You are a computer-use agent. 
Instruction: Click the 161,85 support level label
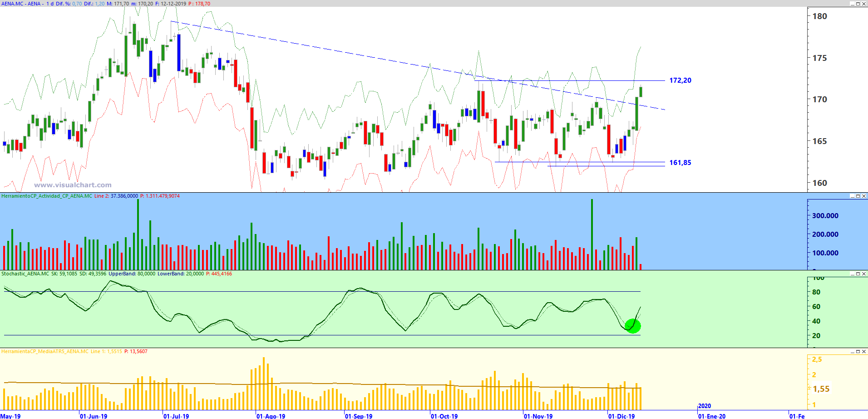[680, 163]
